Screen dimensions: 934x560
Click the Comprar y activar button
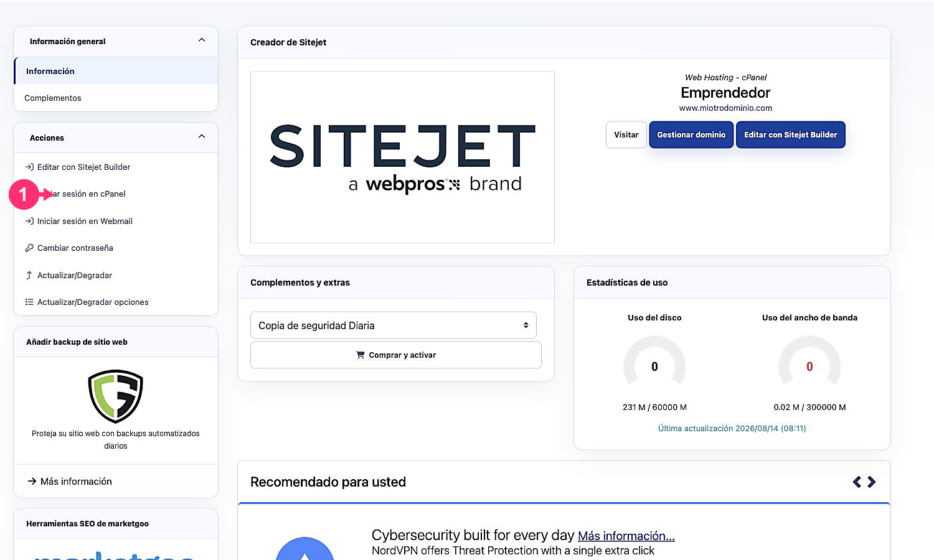click(x=396, y=355)
